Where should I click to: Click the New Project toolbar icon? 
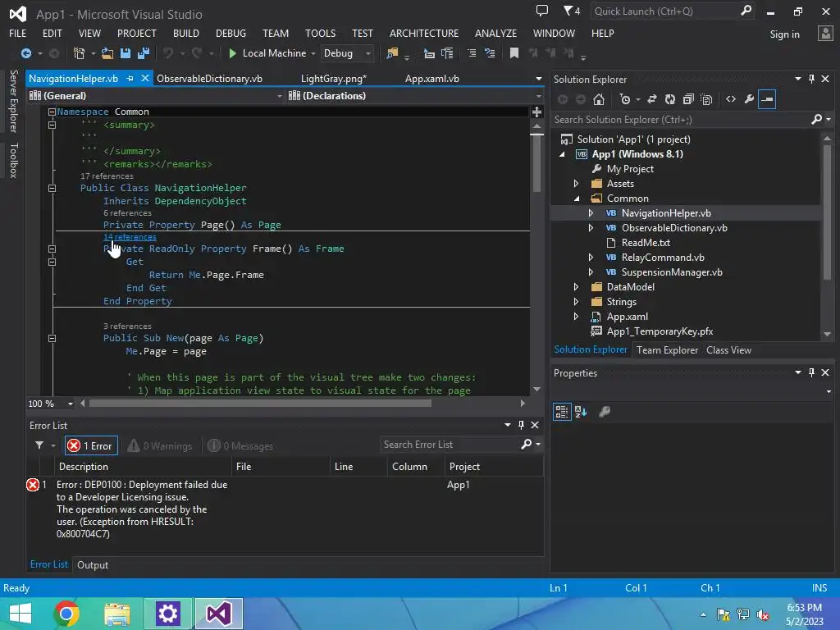pos(79,53)
